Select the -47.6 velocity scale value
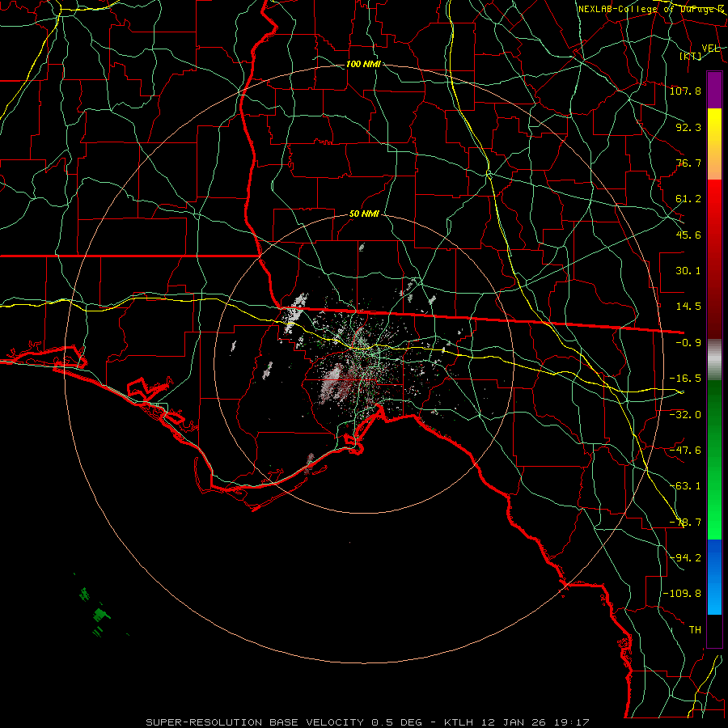728x728 pixels. tap(685, 451)
